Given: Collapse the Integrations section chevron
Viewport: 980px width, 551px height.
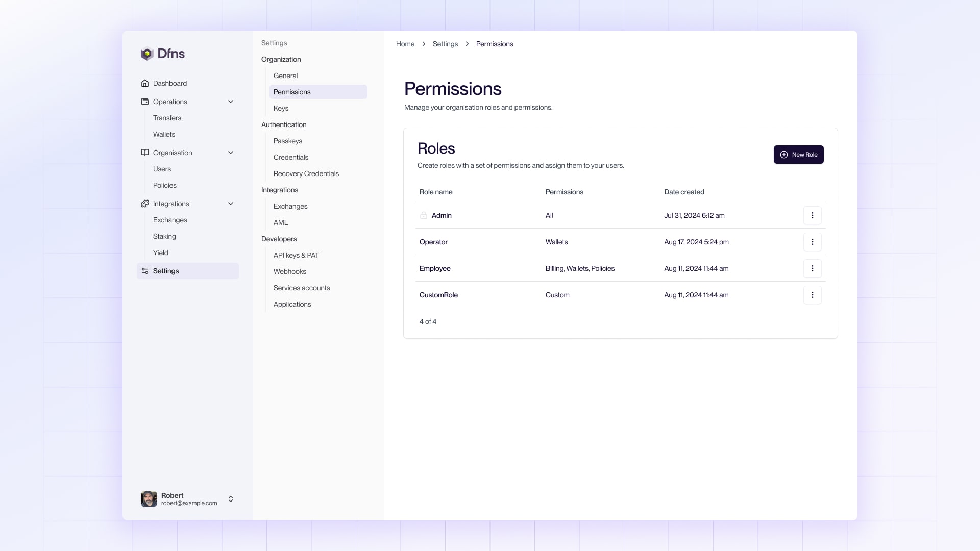Looking at the screenshot, I should [x=231, y=204].
